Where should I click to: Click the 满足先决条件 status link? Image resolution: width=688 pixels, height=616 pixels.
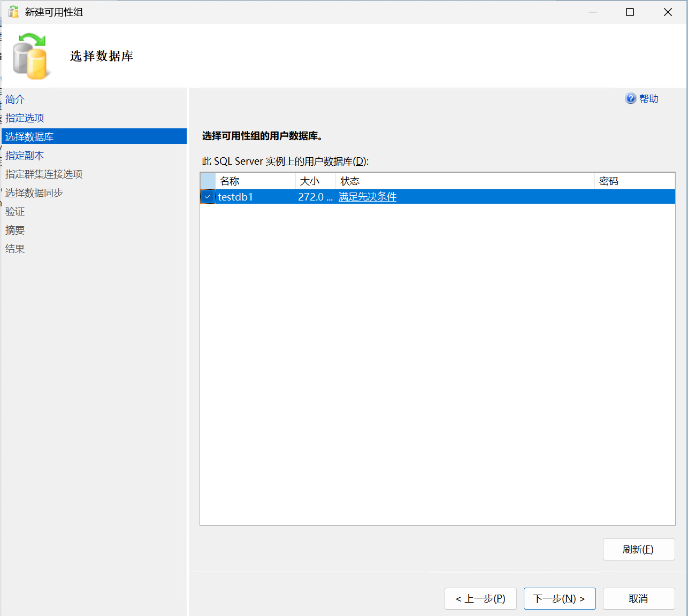tap(368, 197)
